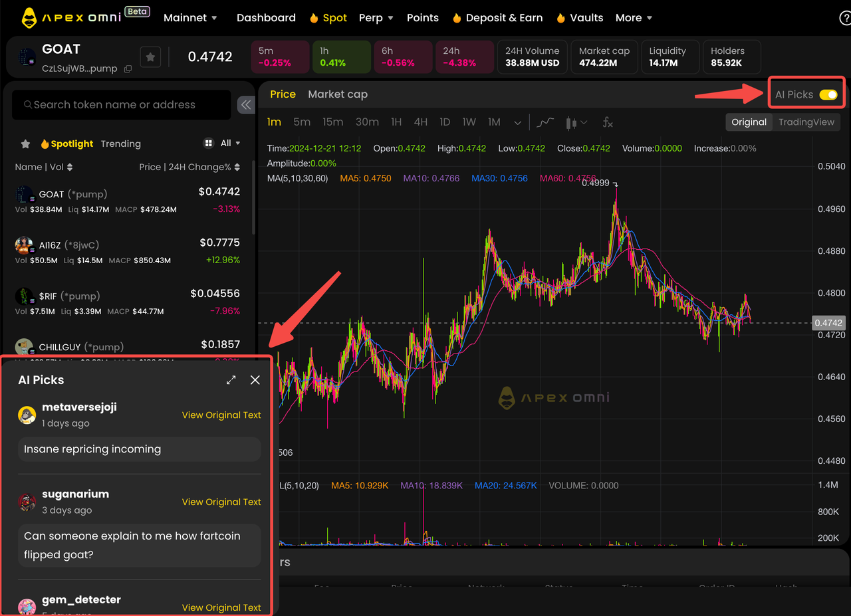
Task: Click the GOAT token icon in the header
Action: click(x=27, y=58)
